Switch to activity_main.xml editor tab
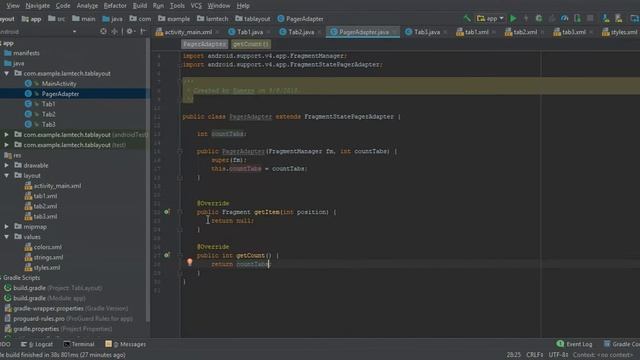 187,32
